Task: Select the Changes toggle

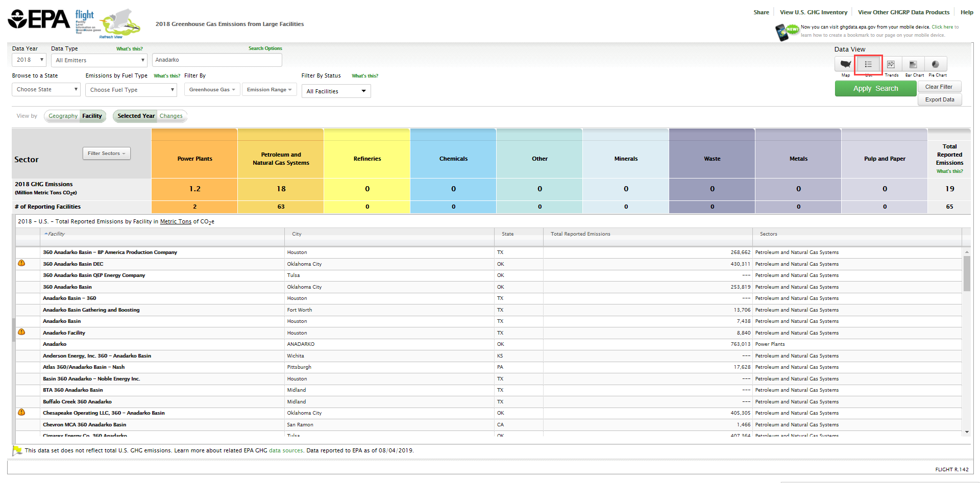Action: (x=171, y=116)
